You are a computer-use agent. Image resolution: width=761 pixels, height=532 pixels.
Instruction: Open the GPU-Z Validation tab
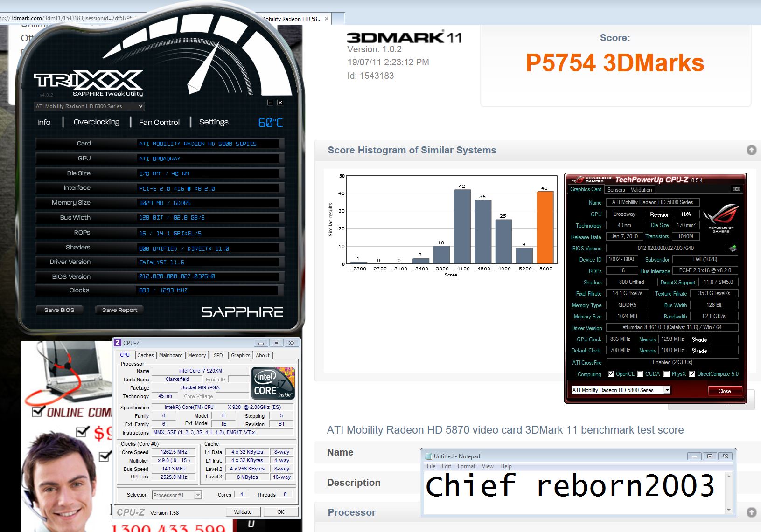(x=642, y=190)
